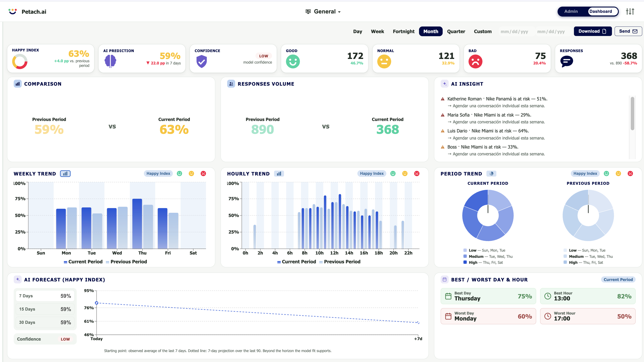Click the Best/Worst Day calendar icon

point(444,280)
